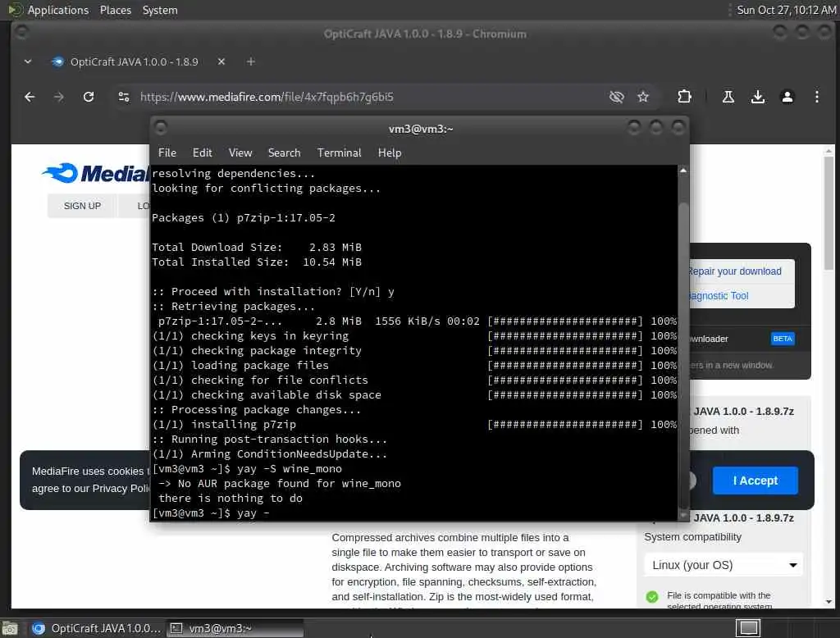Viewport: 840px width, 638px height.
Task: Reload the MediaFire page
Action: click(89, 97)
